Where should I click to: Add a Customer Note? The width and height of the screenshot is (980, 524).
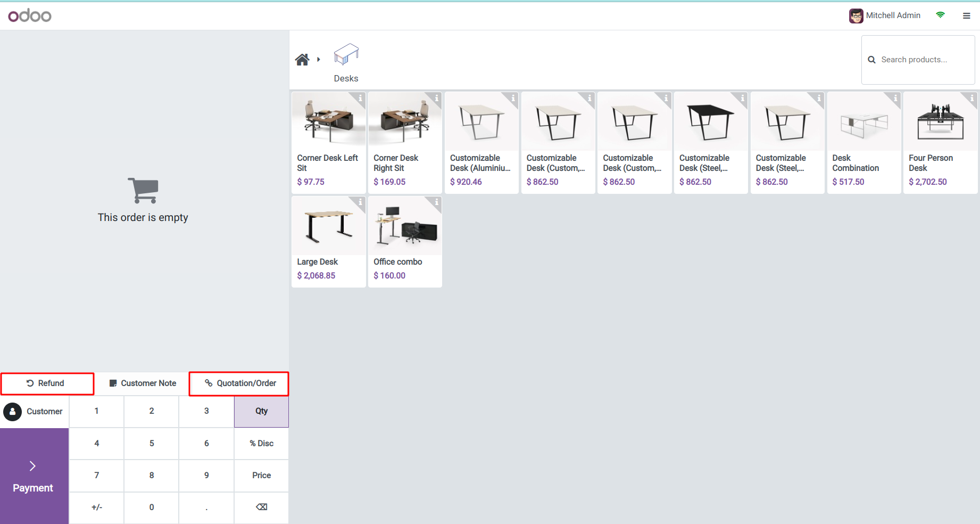click(x=142, y=383)
